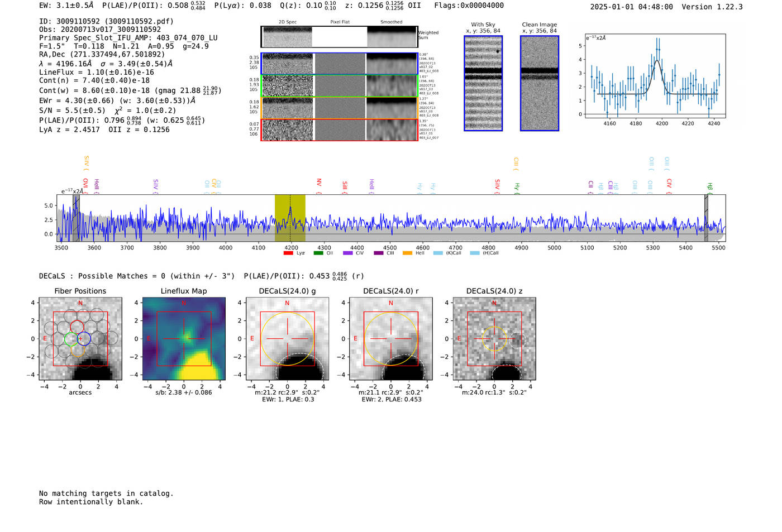The image size is (782, 532).
Task: Select the green fiber circle in Fiber Positions
Action: point(71,339)
